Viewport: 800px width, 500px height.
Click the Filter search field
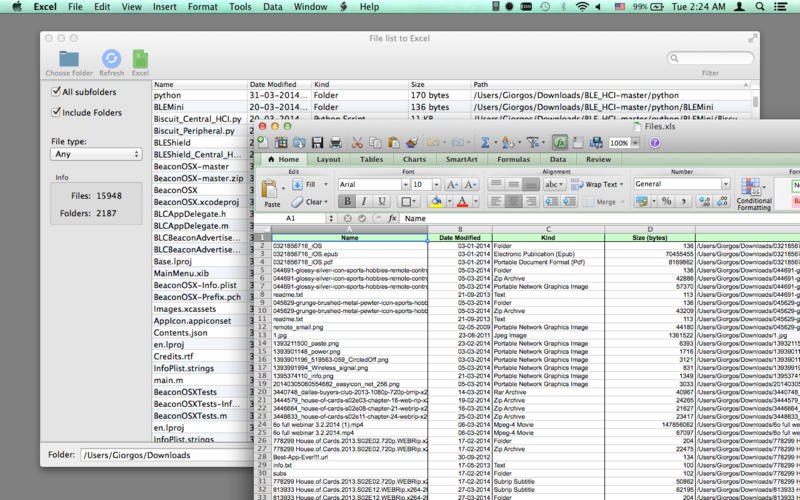[x=710, y=58]
